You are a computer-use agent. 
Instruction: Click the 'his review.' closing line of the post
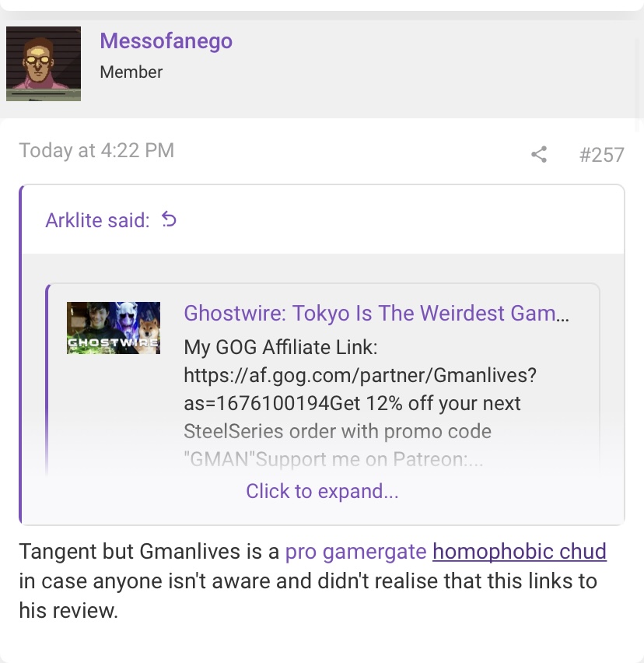(x=68, y=611)
